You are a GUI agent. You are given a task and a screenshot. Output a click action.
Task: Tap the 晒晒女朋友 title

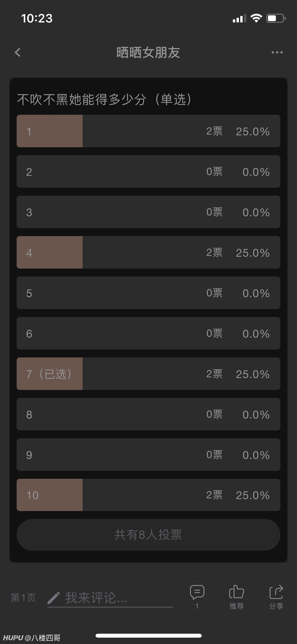148,52
